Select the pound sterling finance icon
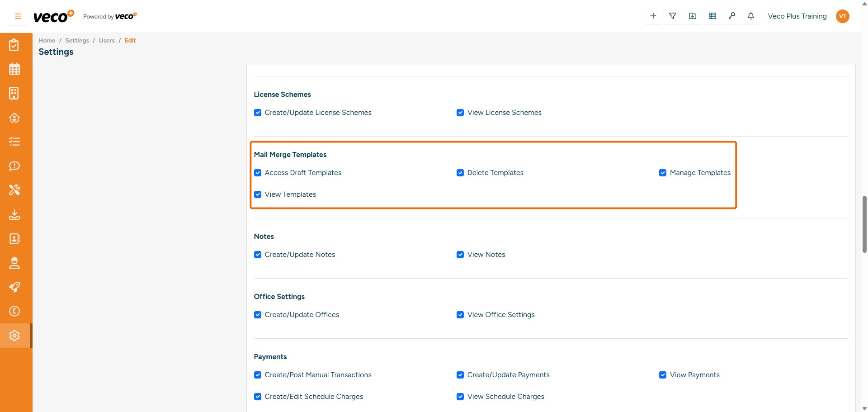868x412 pixels. click(14, 311)
